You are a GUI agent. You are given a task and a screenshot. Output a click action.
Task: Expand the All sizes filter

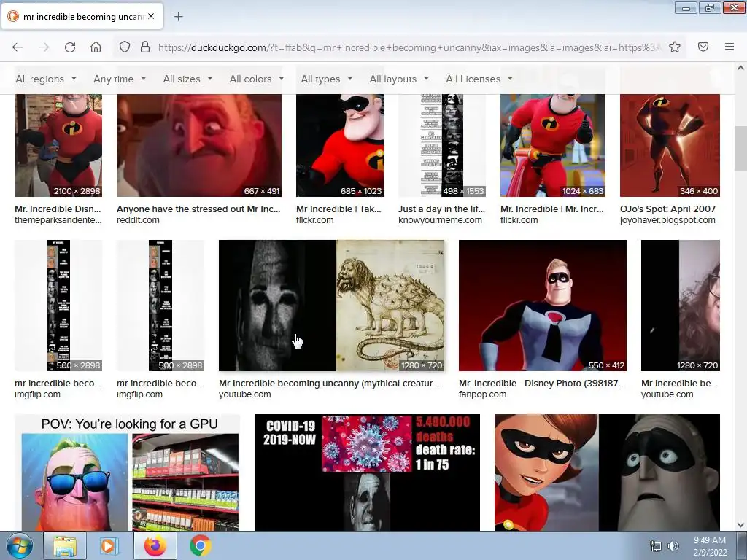[x=187, y=79]
